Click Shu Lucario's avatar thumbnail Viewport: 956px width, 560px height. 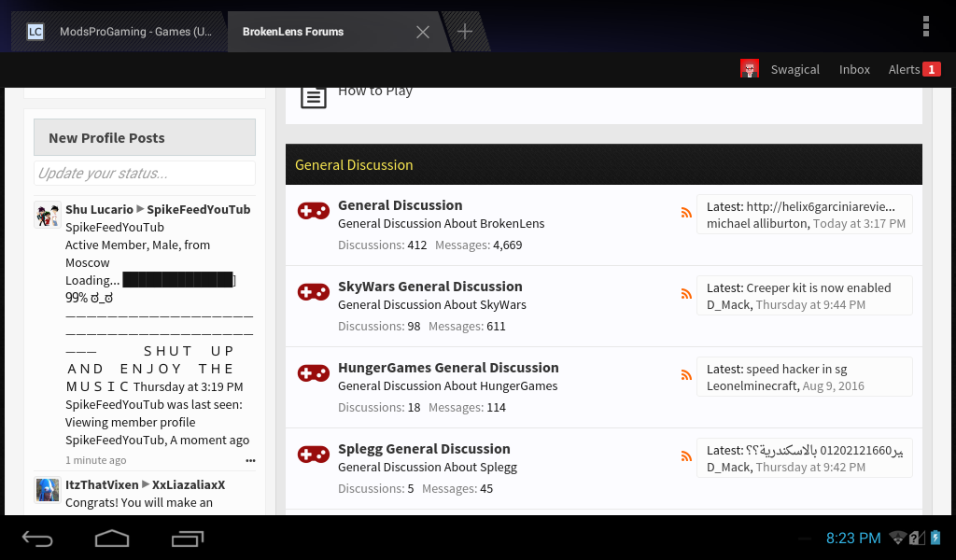[47, 215]
